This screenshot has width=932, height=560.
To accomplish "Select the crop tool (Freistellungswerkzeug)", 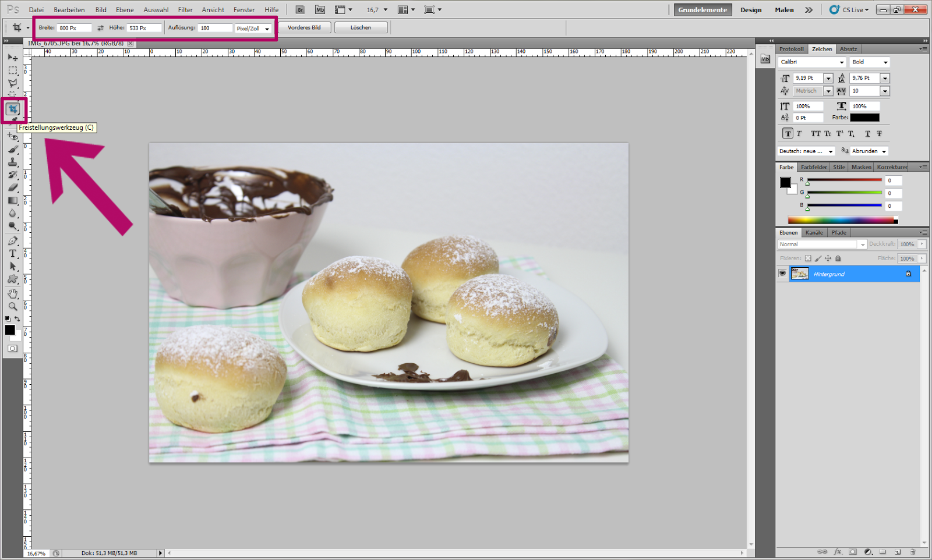I will (x=13, y=109).
